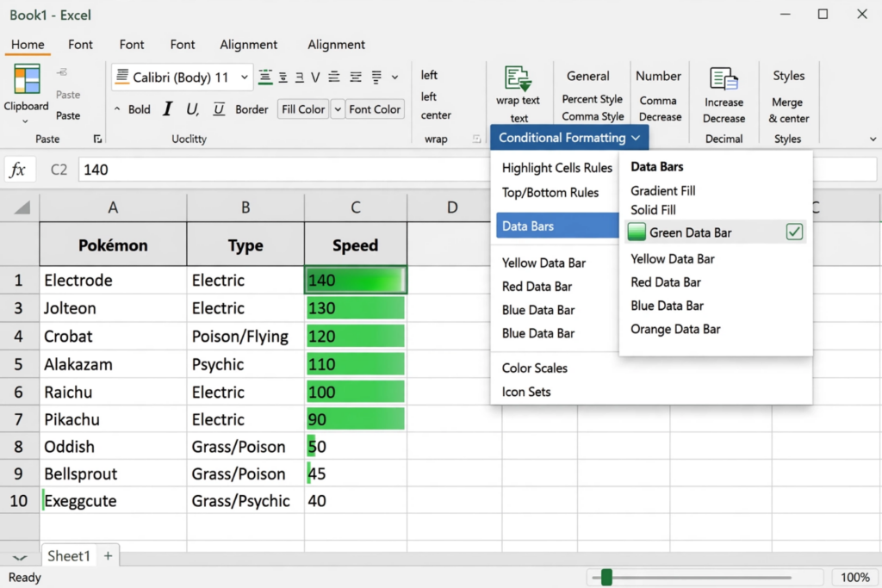Select column A header
The width and height of the screenshot is (882, 588).
(113, 207)
